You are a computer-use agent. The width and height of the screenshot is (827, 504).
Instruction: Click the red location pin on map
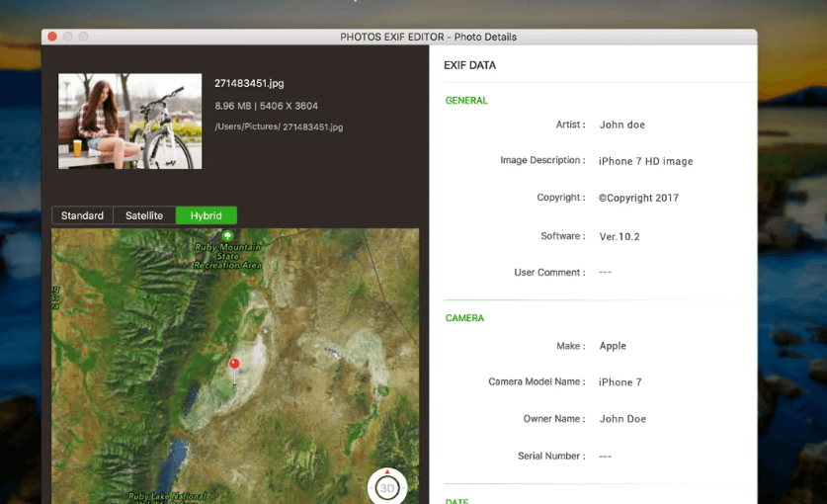click(235, 364)
